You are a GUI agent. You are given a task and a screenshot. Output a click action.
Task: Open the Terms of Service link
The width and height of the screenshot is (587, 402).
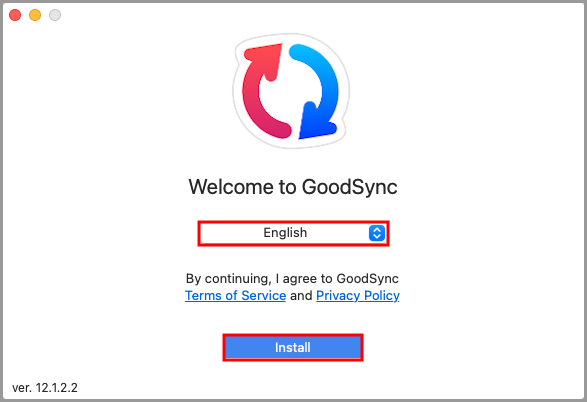point(235,296)
